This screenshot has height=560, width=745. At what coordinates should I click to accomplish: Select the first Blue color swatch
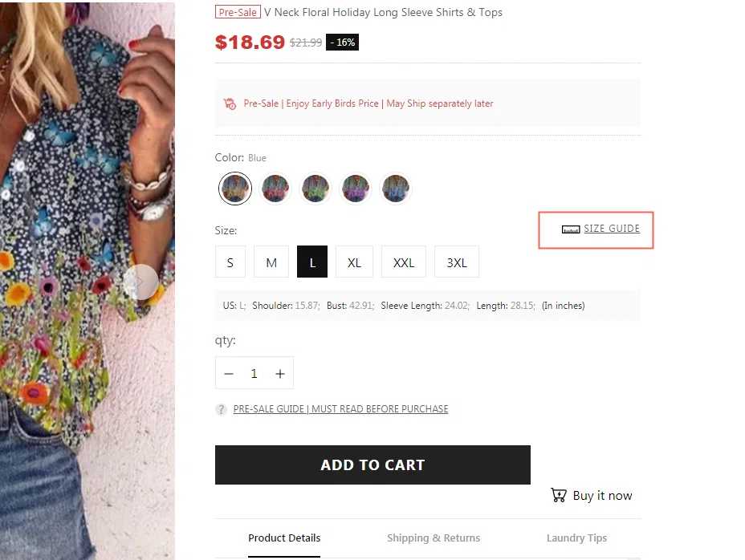tap(235, 189)
